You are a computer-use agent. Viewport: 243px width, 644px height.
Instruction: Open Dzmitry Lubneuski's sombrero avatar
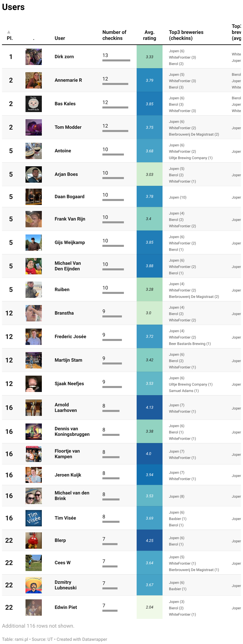click(33, 585)
